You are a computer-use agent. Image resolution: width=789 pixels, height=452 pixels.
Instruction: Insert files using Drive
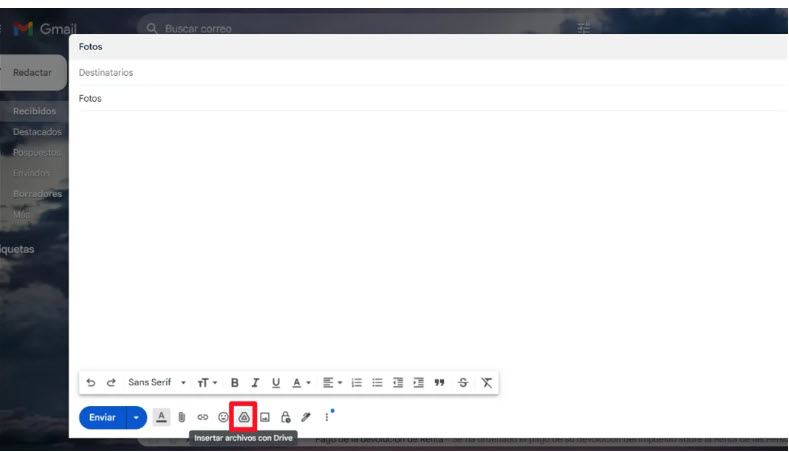[x=244, y=417]
